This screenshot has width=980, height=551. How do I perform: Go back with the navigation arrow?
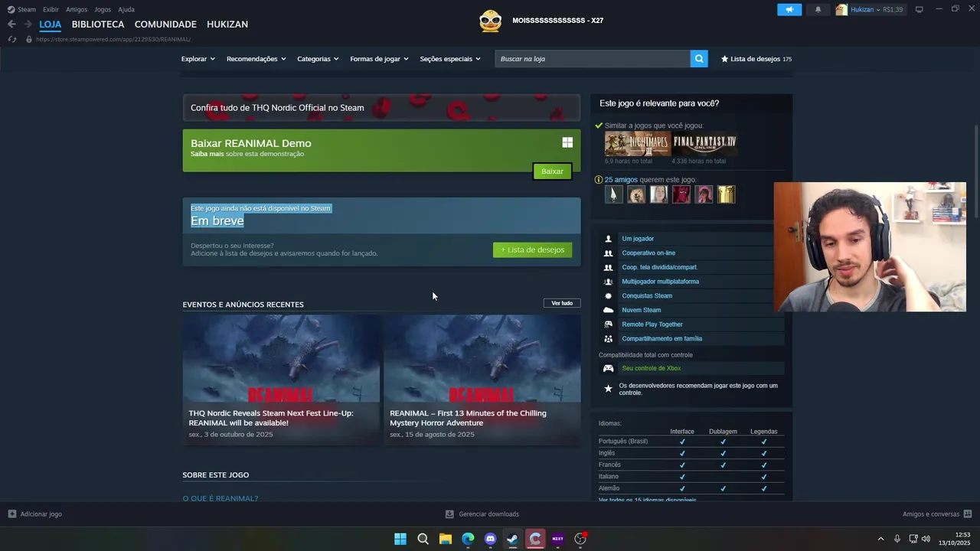(x=11, y=24)
